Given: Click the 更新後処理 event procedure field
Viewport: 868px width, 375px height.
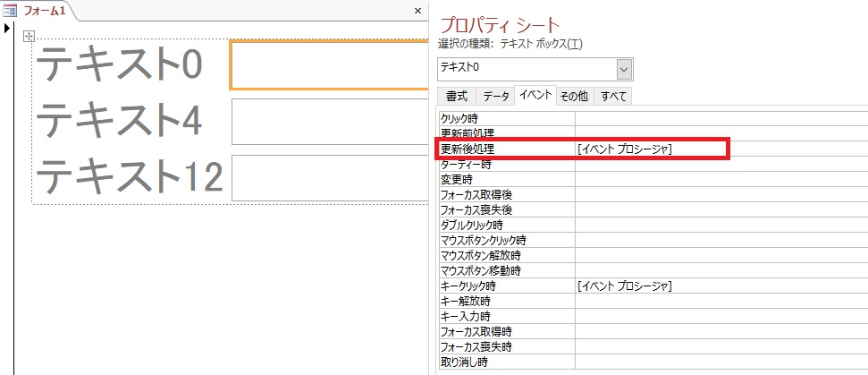Looking at the screenshot, I should 653,149.
